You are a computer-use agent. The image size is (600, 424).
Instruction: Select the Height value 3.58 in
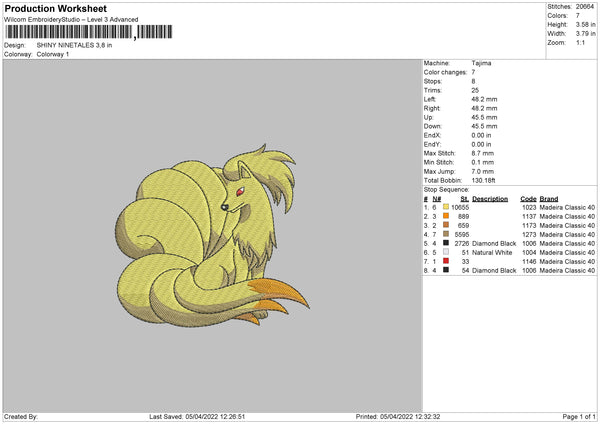click(x=585, y=24)
